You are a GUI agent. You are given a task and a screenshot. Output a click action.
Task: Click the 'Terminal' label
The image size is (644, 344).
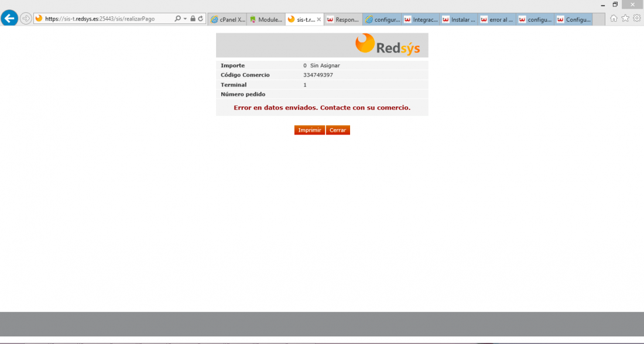tap(234, 85)
